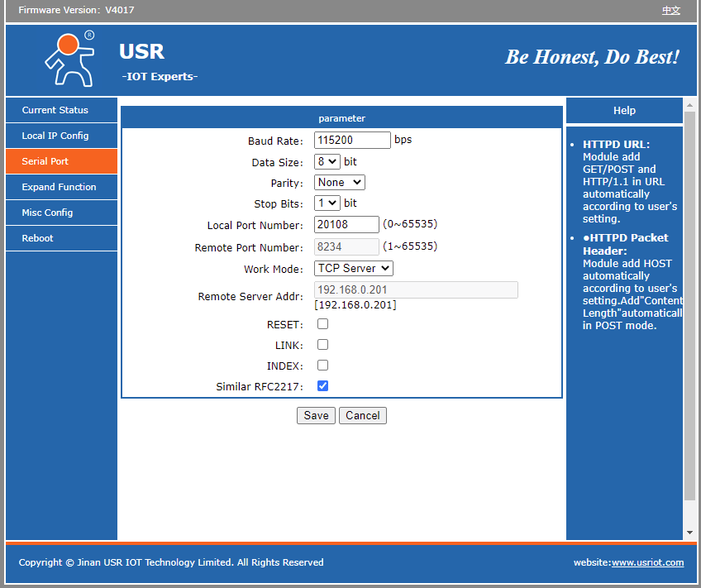The width and height of the screenshot is (701, 588).
Task: Click the 'Be Honest, Do Best!' slogan
Action: tap(593, 57)
